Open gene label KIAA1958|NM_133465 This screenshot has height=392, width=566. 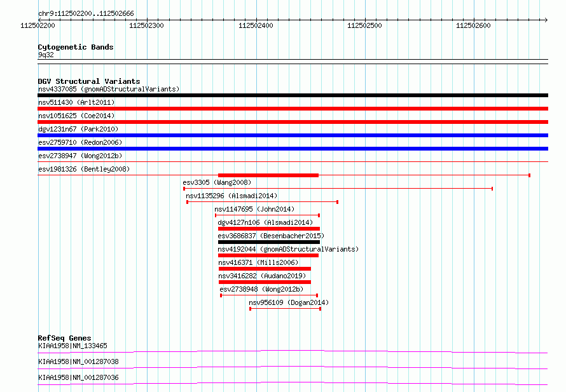(72, 346)
